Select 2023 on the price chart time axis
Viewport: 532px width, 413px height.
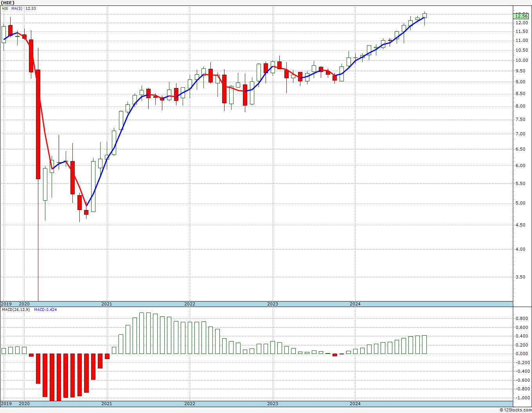[x=273, y=304]
